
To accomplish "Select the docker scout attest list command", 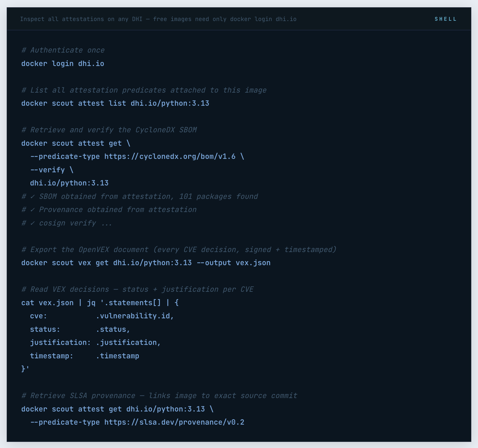I will click(115, 103).
